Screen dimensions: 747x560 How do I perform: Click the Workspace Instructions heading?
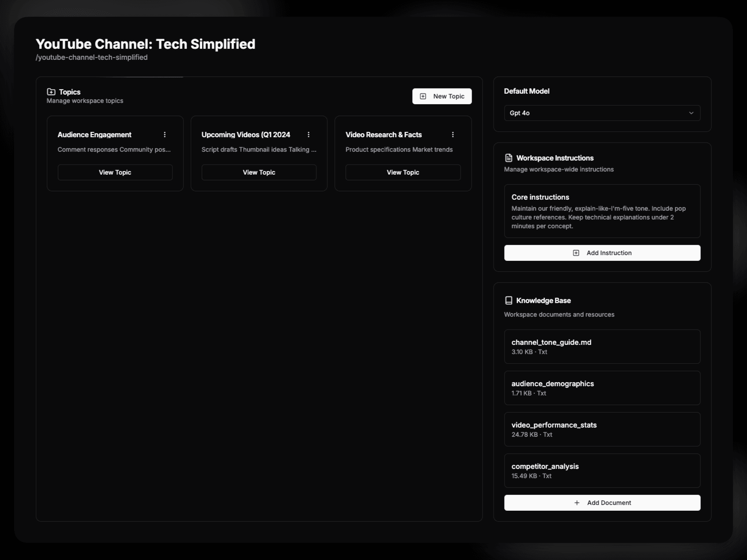(555, 158)
